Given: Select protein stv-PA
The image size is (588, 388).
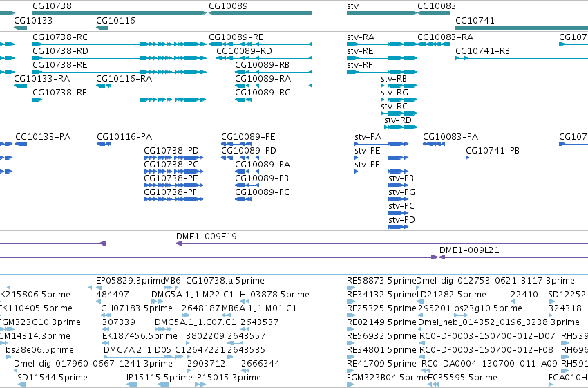Looking at the screenshot, I should tap(368, 136).
